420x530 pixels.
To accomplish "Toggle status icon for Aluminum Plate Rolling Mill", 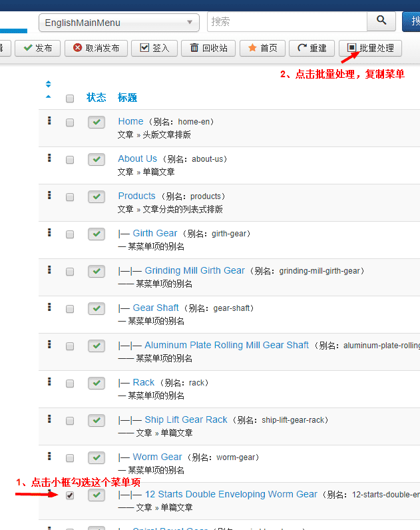I will [x=97, y=346].
